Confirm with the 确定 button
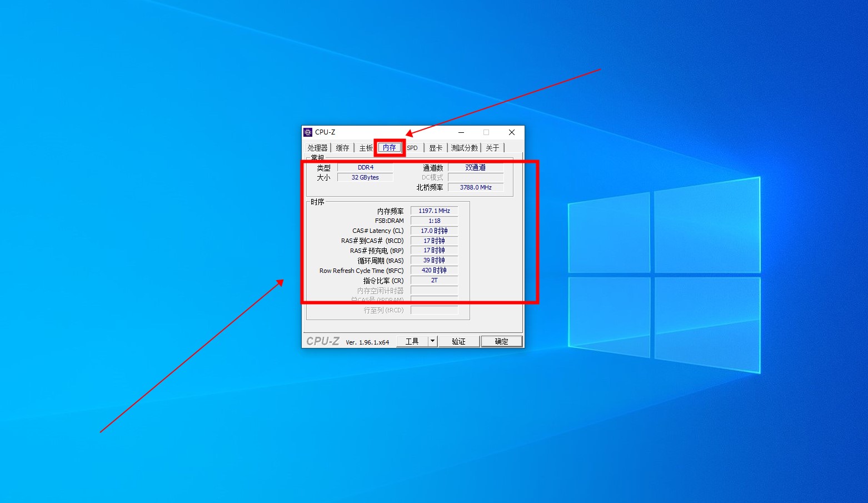The width and height of the screenshot is (868, 503). 501,341
